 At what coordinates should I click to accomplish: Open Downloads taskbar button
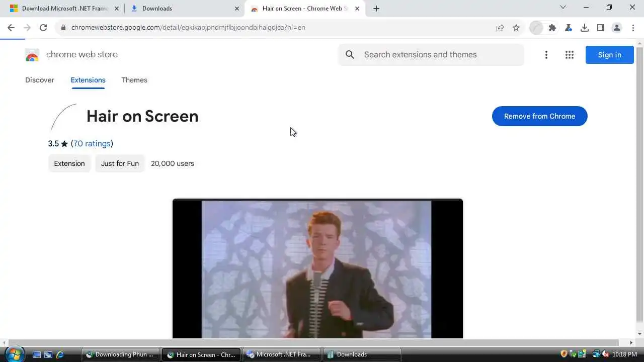point(362,354)
